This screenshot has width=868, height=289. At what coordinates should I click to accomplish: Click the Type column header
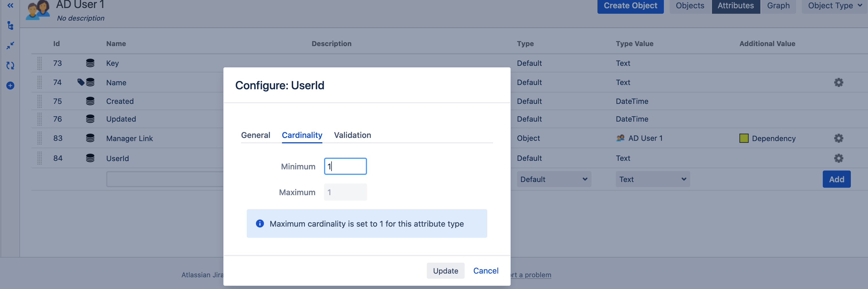coord(525,43)
